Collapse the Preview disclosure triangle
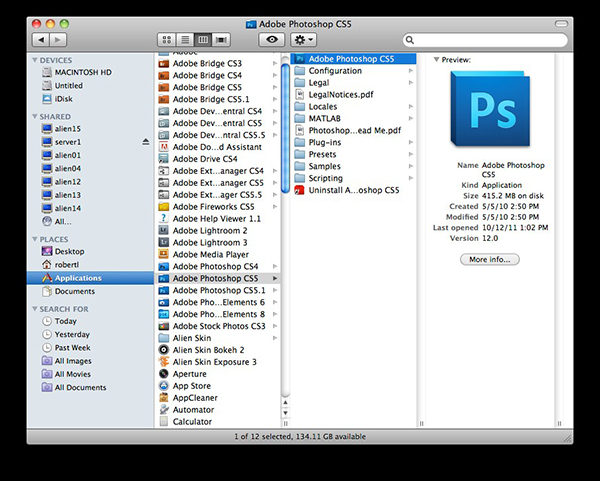This screenshot has height=481, width=600. click(436, 60)
